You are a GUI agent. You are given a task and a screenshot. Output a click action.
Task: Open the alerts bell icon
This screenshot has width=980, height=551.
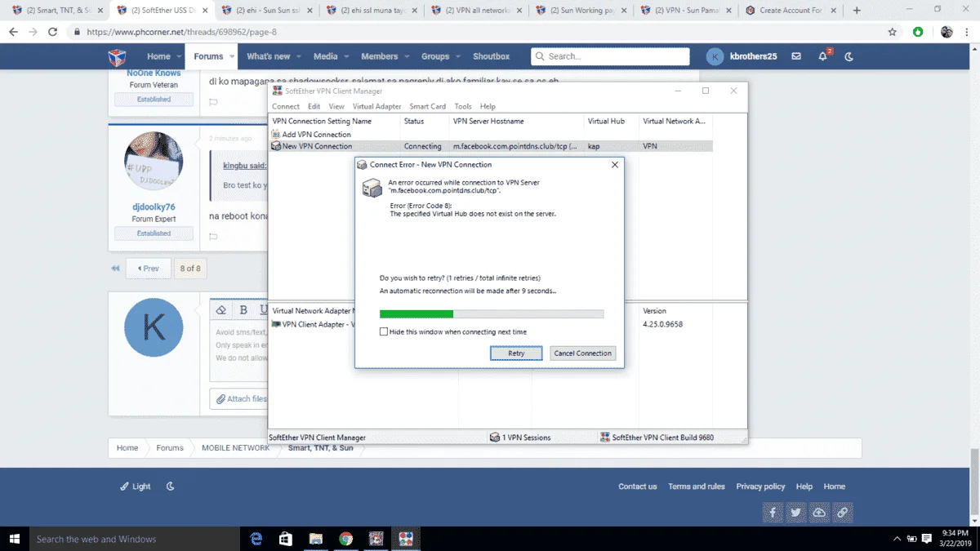823,56
